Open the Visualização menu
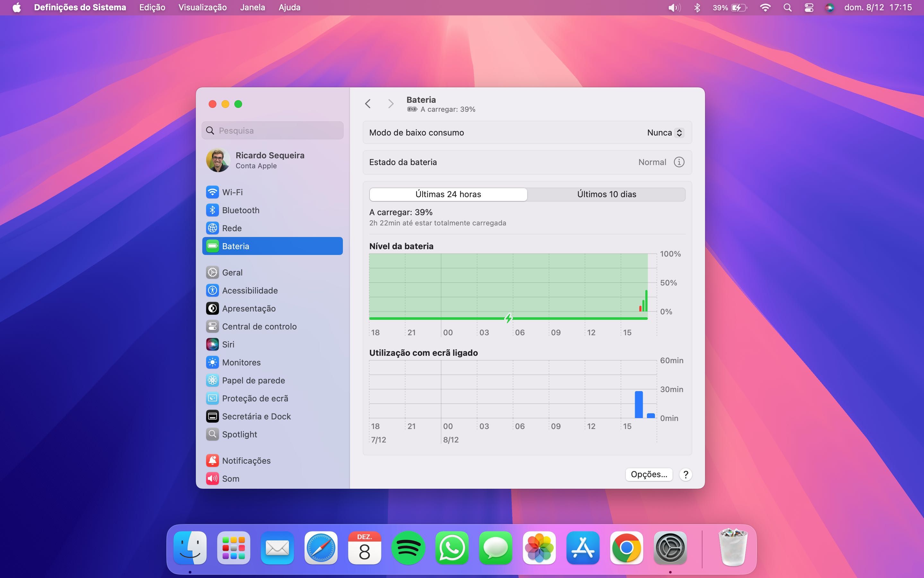This screenshot has width=924, height=578. click(203, 7)
